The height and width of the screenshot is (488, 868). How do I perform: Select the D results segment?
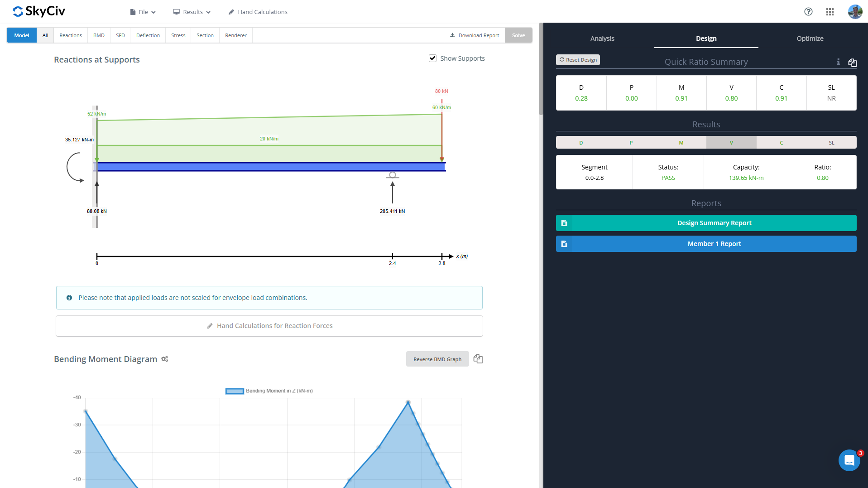point(581,143)
